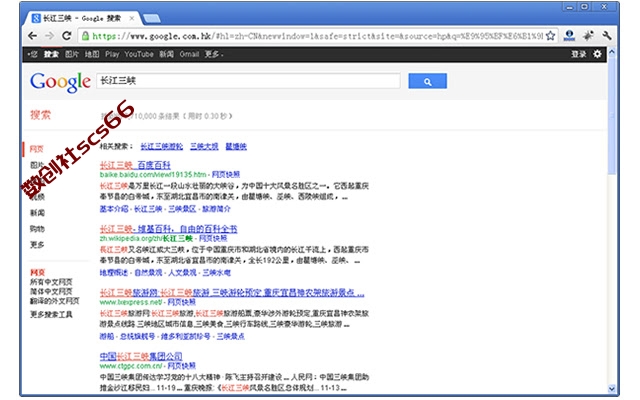Screen dimensions: 640x400
Task: Open related search 三峡大坝
Action: 204,146
